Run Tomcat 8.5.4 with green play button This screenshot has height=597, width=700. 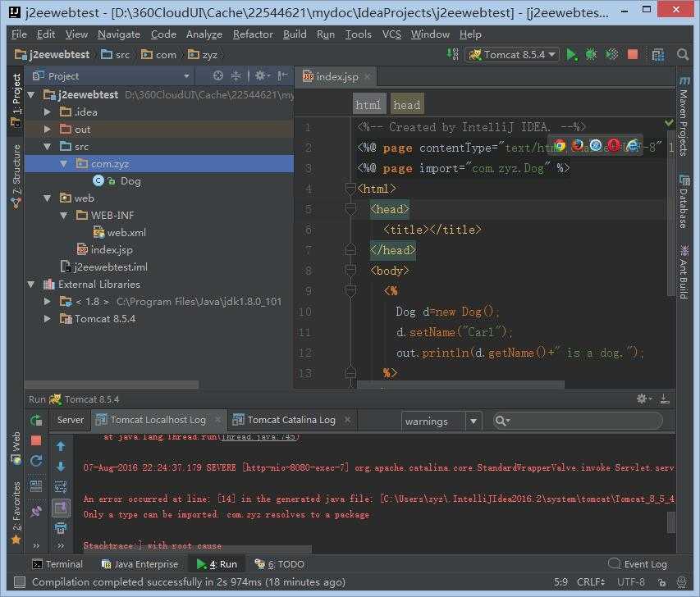571,55
